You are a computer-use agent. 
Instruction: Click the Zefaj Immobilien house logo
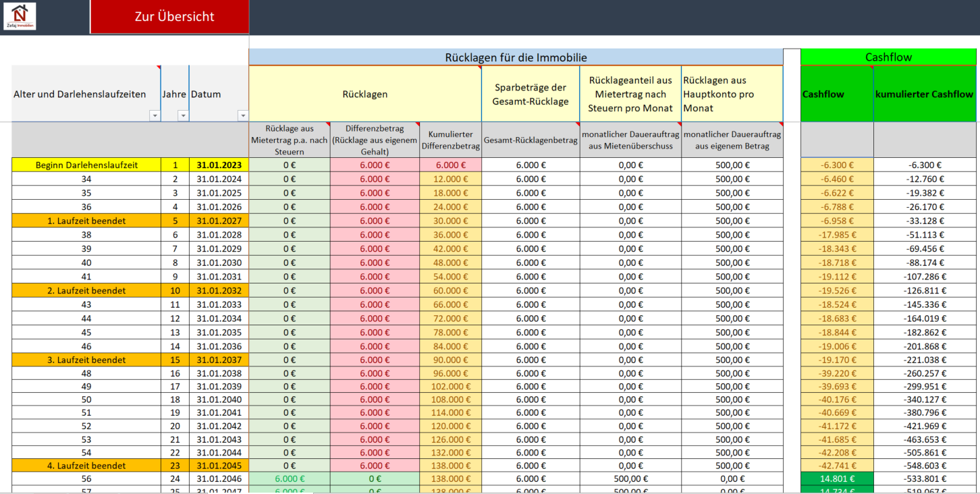tap(20, 16)
